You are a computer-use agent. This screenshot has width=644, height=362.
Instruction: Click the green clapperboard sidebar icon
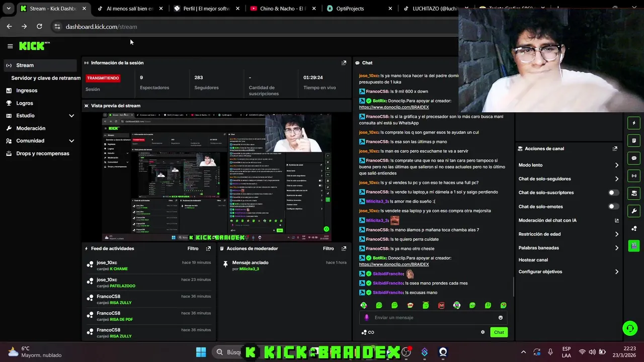634,246
